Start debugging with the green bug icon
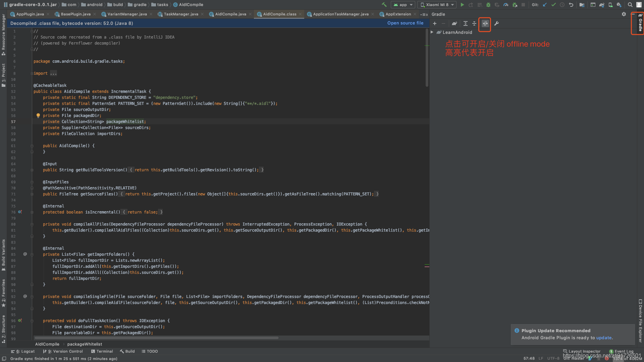 [488, 5]
